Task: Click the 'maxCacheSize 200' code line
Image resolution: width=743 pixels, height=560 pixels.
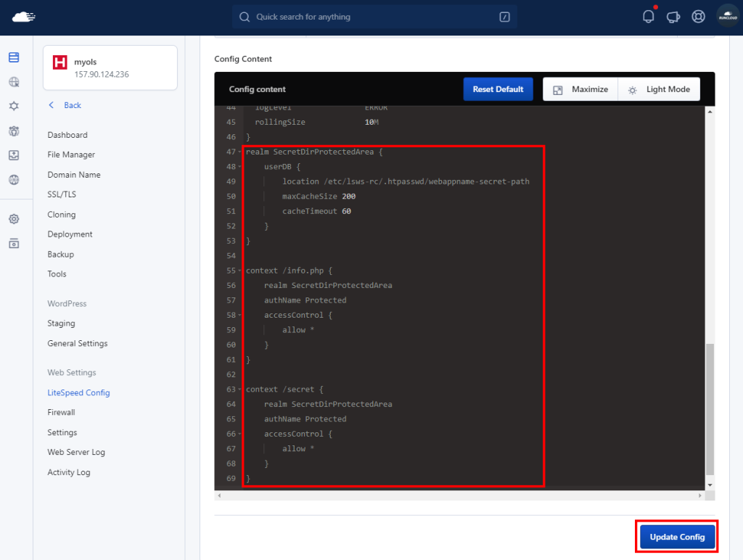Action: pos(319,196)
